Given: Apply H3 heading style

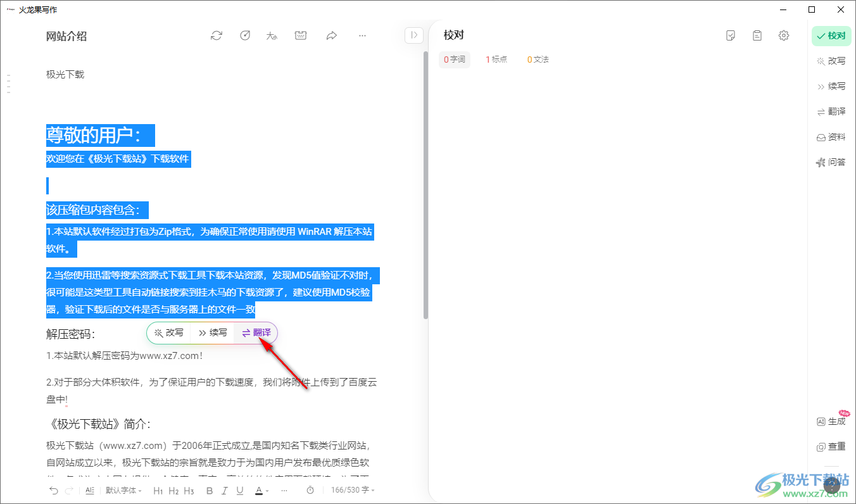Looking at the screenshot, I should click(x=189, y=491).
